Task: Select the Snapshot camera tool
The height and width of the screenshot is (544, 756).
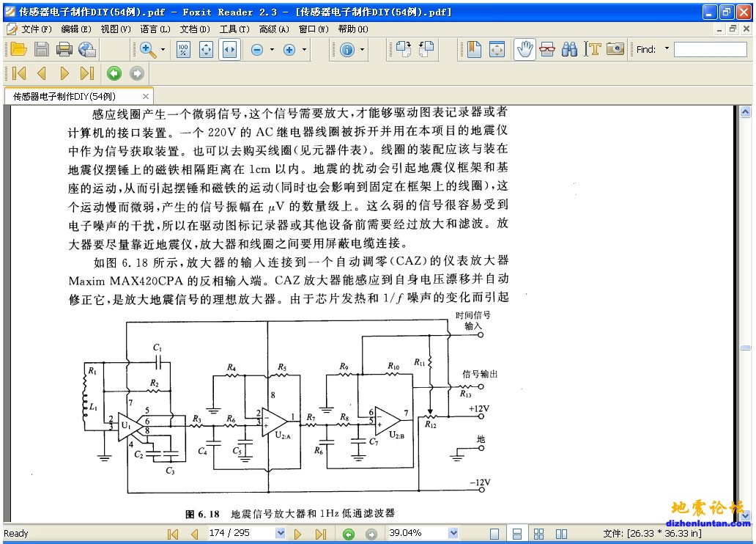Action: (615, 48)
